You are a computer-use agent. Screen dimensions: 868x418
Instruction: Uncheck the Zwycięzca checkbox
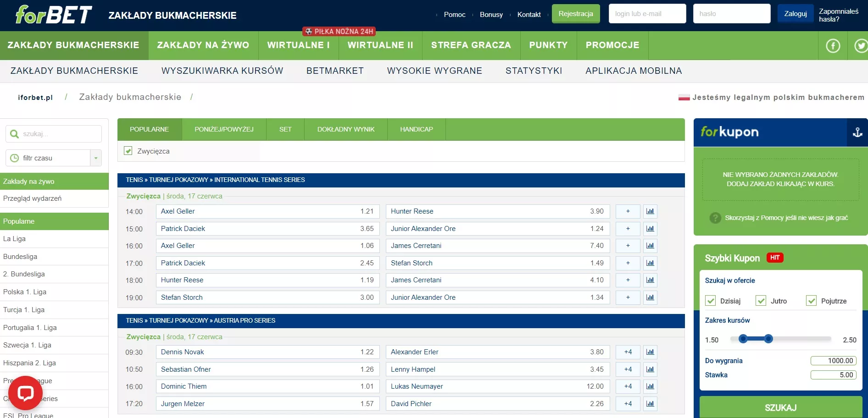128,151
